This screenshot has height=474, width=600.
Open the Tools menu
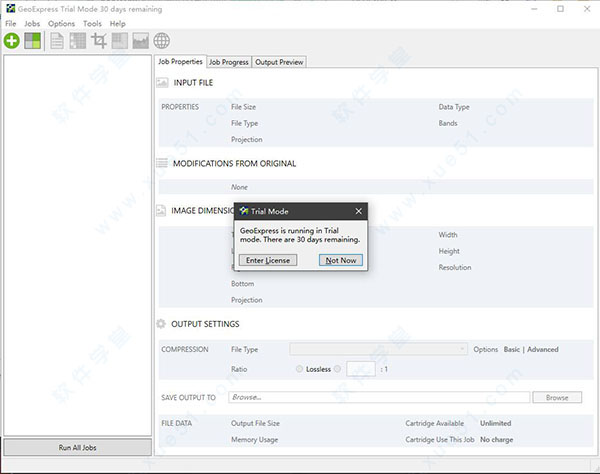tap(92, 23)
